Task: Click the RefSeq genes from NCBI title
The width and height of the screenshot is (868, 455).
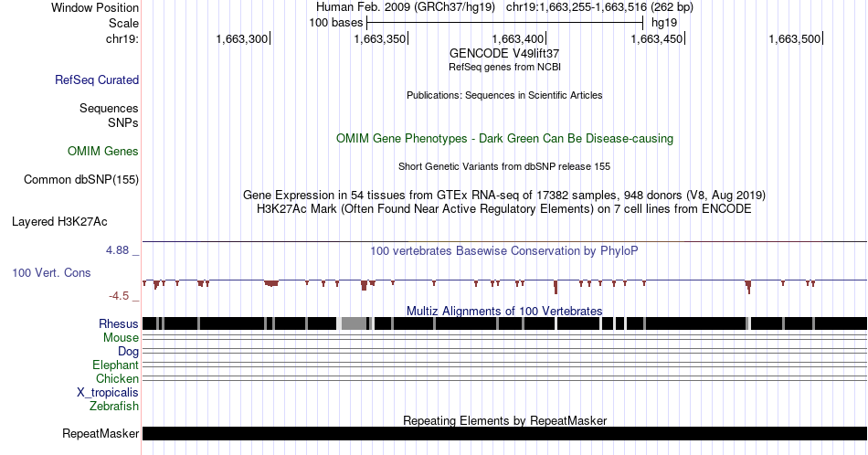Action: pos(504,67)
